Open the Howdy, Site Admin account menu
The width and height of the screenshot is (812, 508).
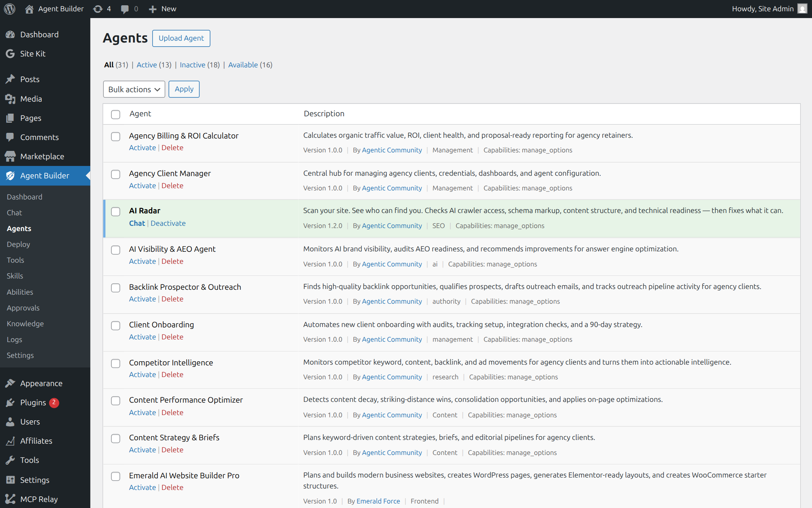tap(770, 9)
